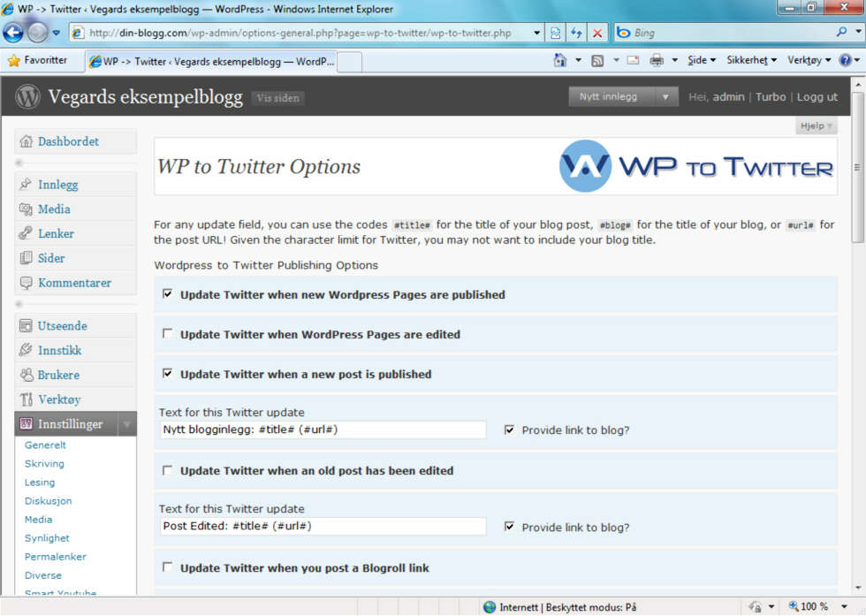The height and width of the screenshot is (616, 866).
Task: Click the 'Nytt blogginnlegg: #title# (#url#)' text field
Action: (323, 430)
